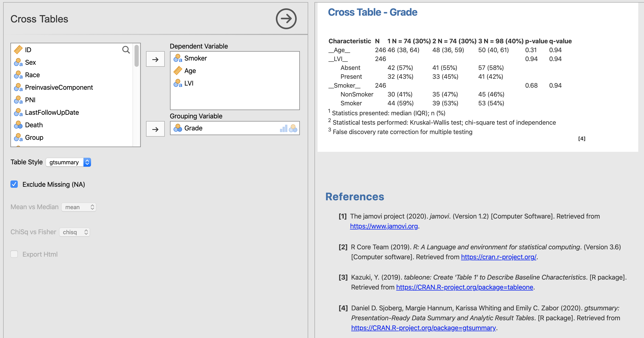Enable the Export Html checkbox
Screen dimensions: 644x338
[14, 254]
